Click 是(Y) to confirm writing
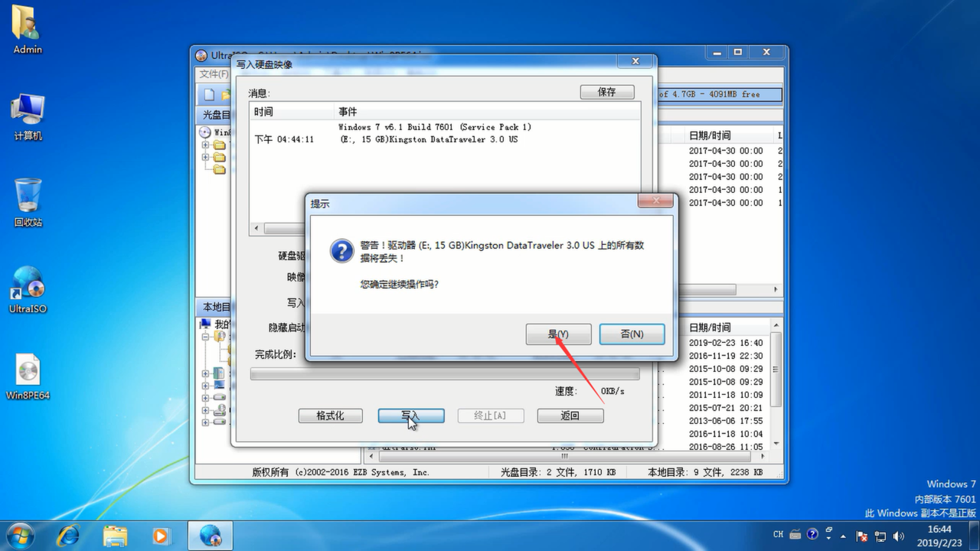This screenshot has width=980, height=551. 558,334
